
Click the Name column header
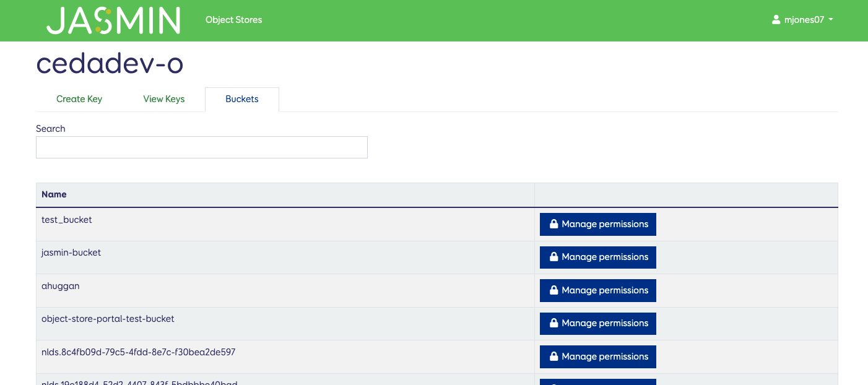pyautogui.click(x=54, y=194)
